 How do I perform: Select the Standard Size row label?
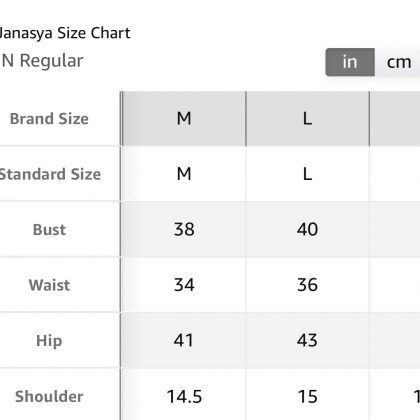(x=50, y=174)
